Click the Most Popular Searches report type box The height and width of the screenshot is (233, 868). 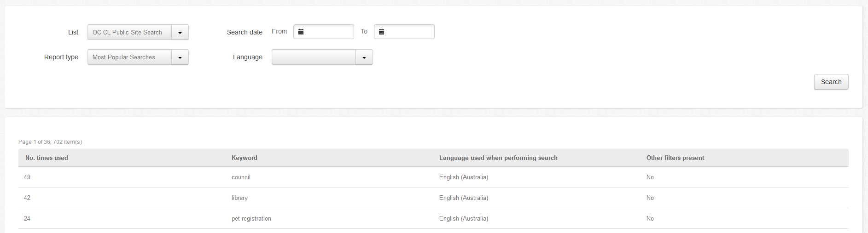pyautogui.click(x=129, y=57)
